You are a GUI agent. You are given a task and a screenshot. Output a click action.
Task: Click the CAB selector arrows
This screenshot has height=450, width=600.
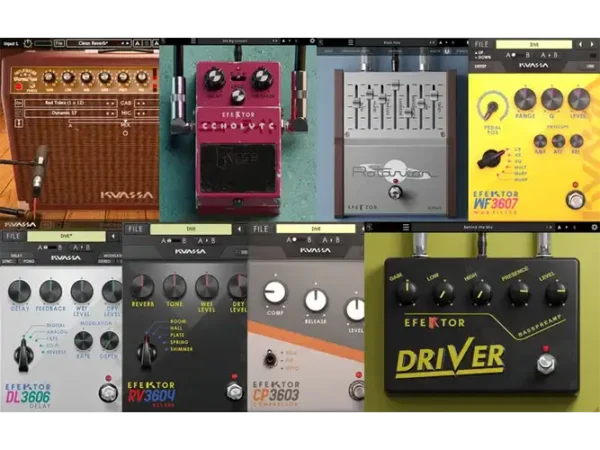[140, 103]
